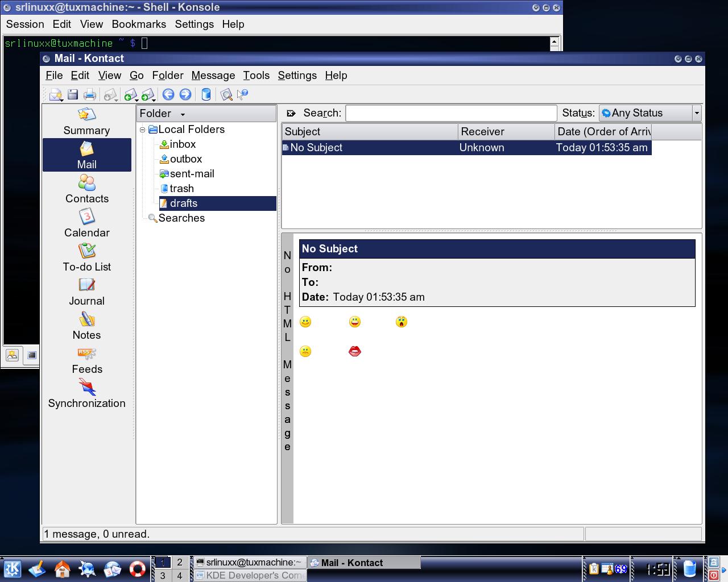
Task: Click the Check Mail toolbar icon
Action: [110, 94]
